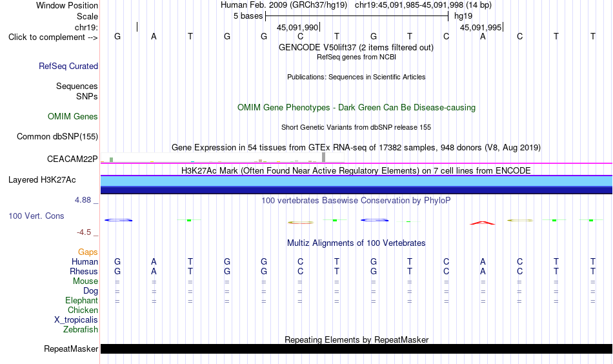
Task: Click the Rhesus species row label
Action: (x=84, y=271)
